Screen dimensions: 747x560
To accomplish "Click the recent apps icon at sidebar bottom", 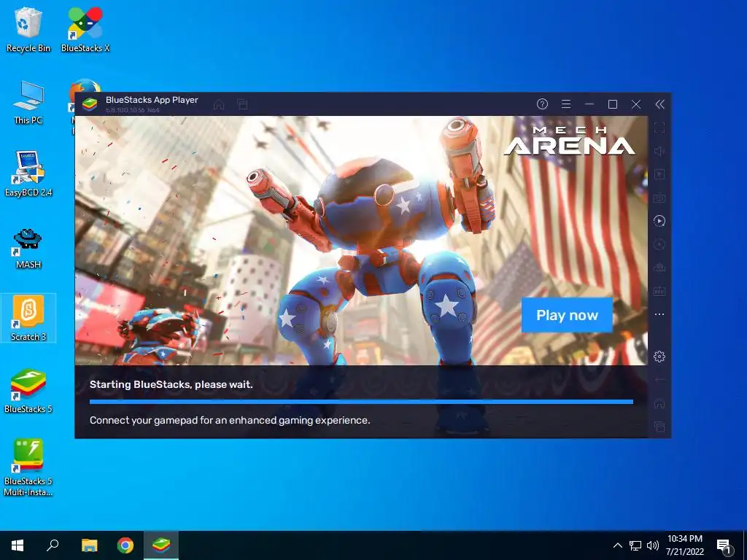I will [x=659, y=426].
